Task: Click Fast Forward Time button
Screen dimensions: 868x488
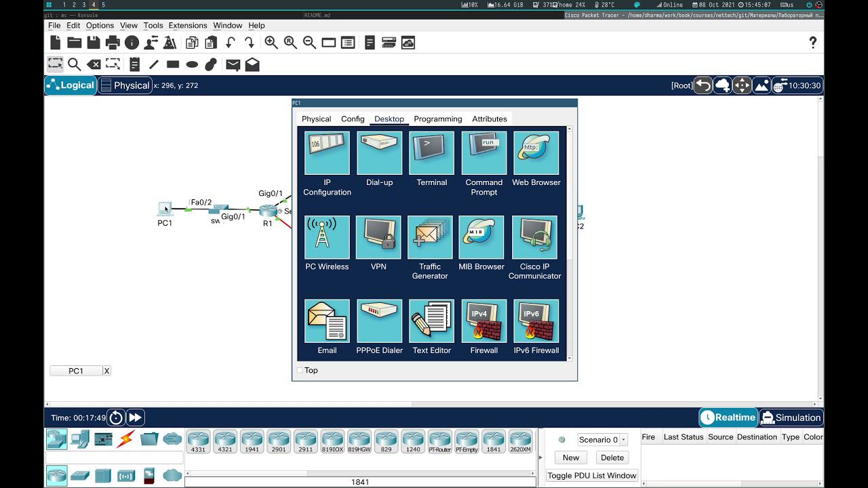Action: click(x=135, y=418)
